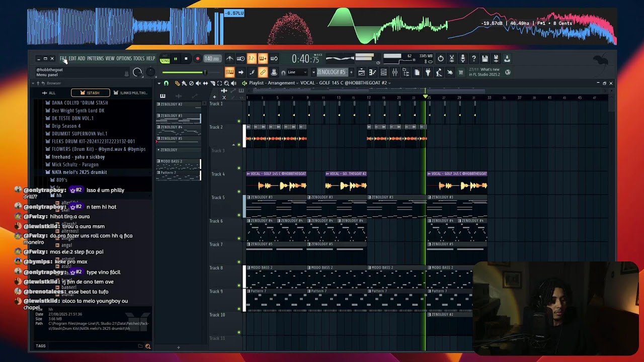Open the EDIT menu
644x362 pixels.
(72, 58)
